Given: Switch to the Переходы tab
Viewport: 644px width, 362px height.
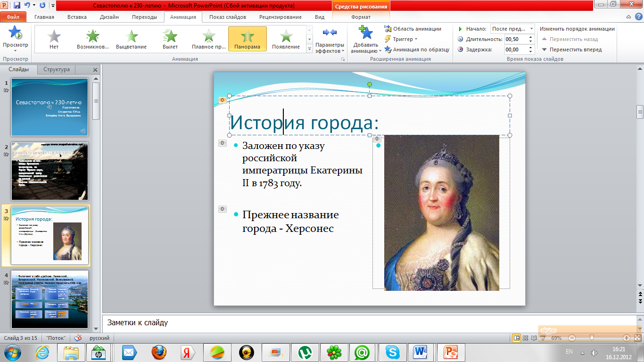Looking at the screenshot, I should [x=144, y=17].
